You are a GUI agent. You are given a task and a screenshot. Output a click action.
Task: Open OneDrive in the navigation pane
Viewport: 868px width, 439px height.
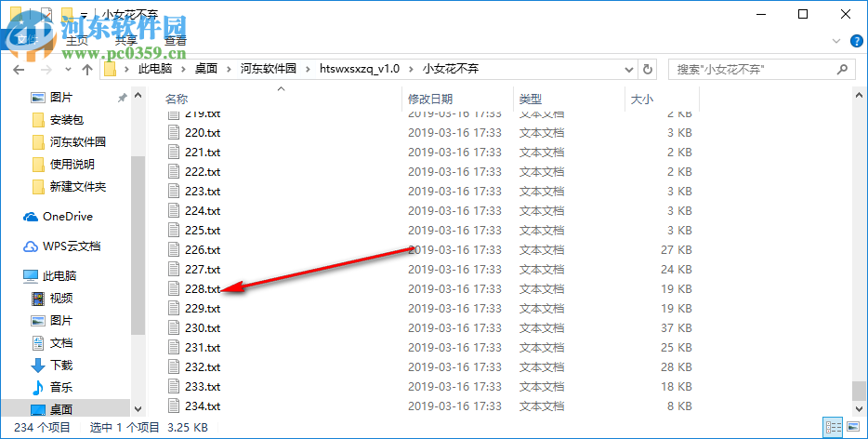(x=68, y=217)
